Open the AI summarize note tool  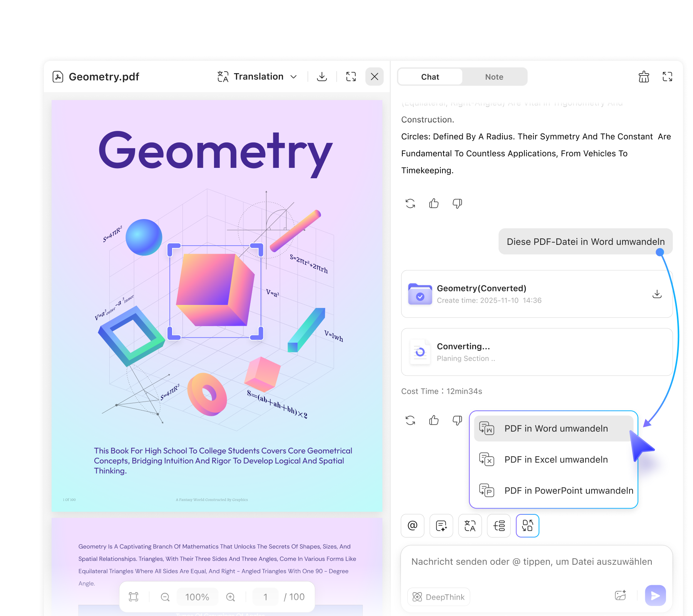(x=441, y=526)
